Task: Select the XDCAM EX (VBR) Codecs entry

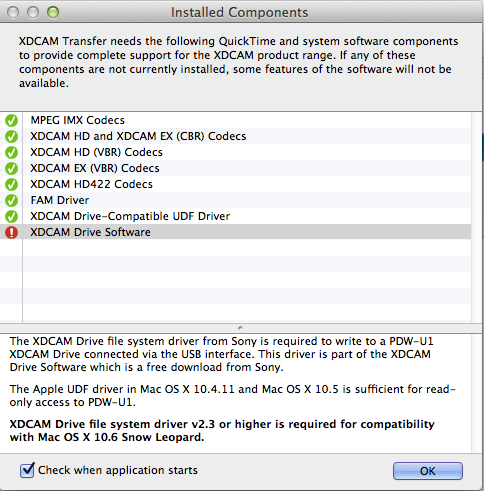Action: 235,168
